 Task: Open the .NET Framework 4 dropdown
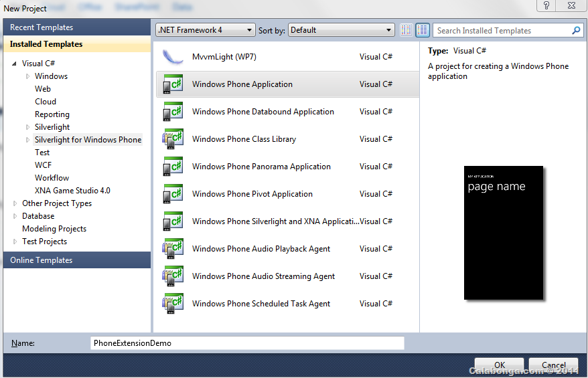click(205, 30)
